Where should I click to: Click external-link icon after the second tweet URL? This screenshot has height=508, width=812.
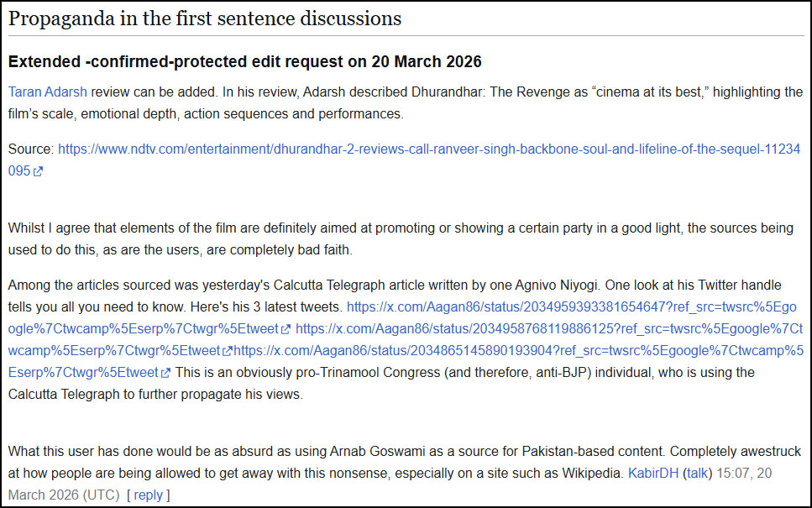point(228,351)
